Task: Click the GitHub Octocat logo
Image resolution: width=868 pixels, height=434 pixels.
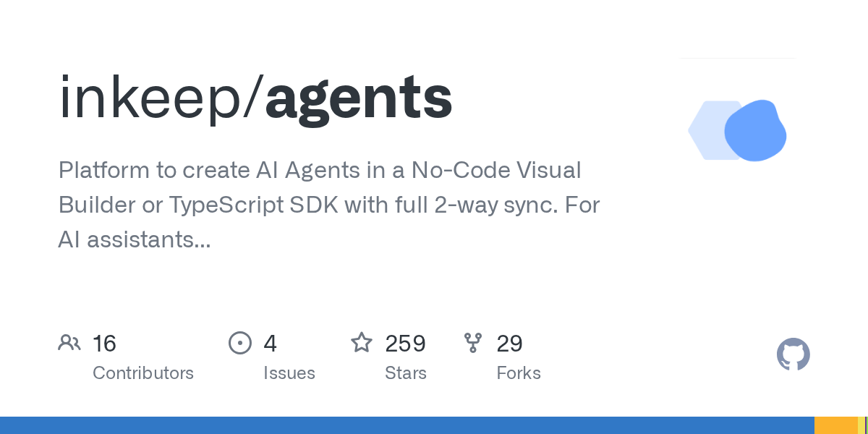Action: 793,355
